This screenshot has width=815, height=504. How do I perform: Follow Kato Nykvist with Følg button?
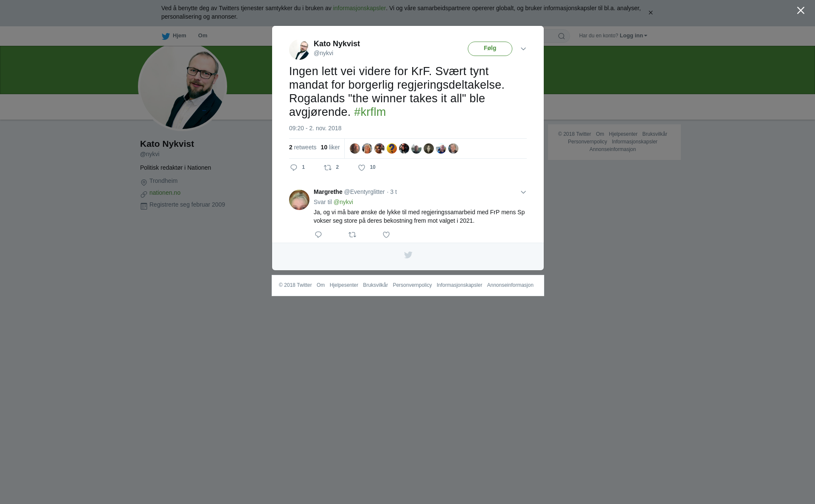pyautogui.click(x=490, y=49)
